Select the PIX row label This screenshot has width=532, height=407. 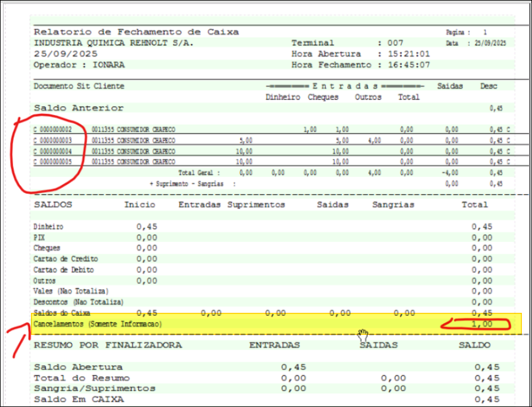point(40,237)
